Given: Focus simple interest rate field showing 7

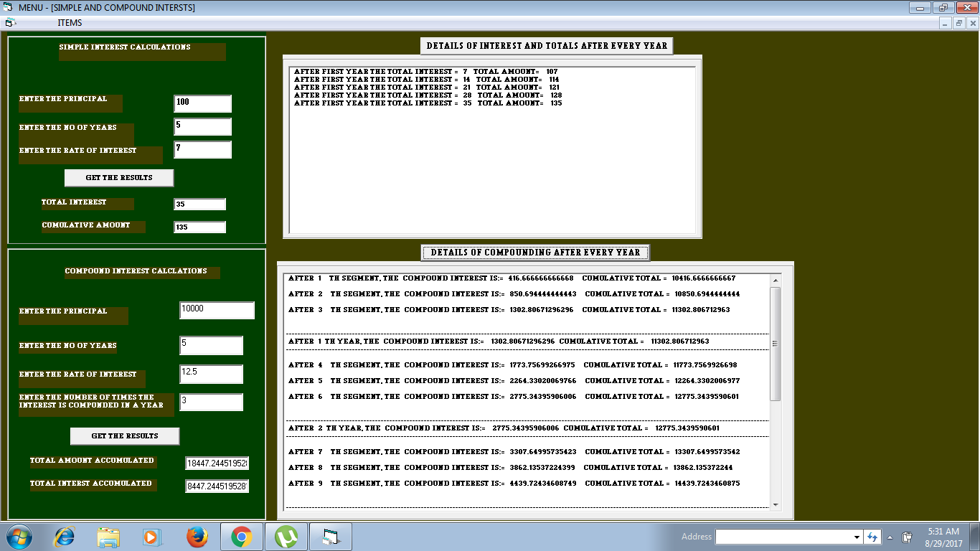Looking at the screenshot, I should click(x=203, y=149).
